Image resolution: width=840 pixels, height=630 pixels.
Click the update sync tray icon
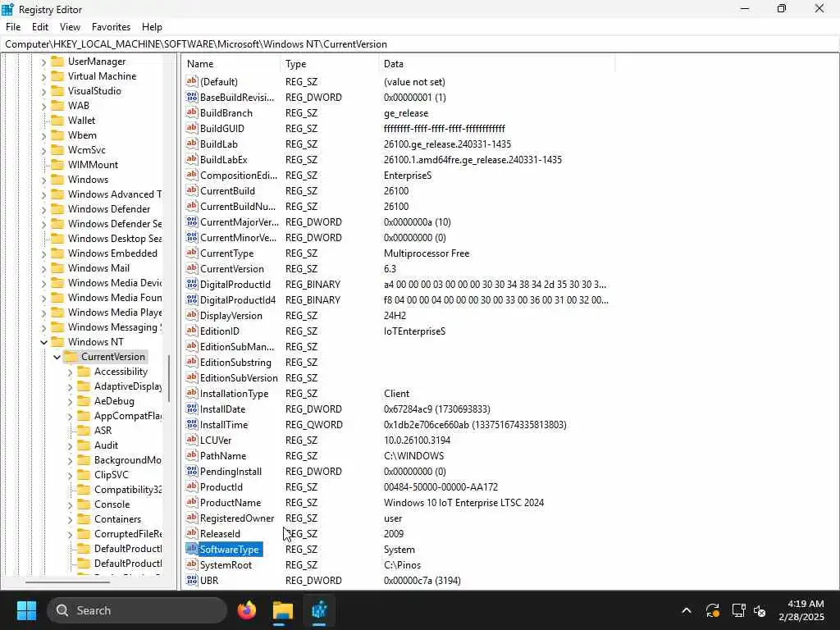pos(713,610)
